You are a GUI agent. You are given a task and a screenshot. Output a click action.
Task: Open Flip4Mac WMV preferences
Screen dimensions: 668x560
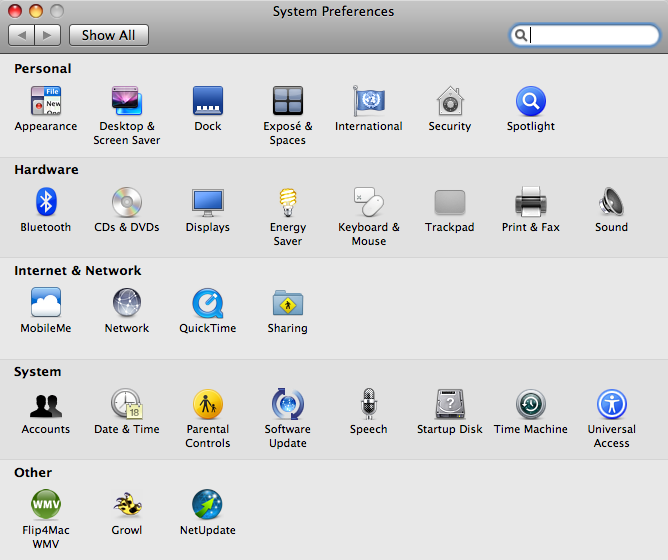[46, 506]
